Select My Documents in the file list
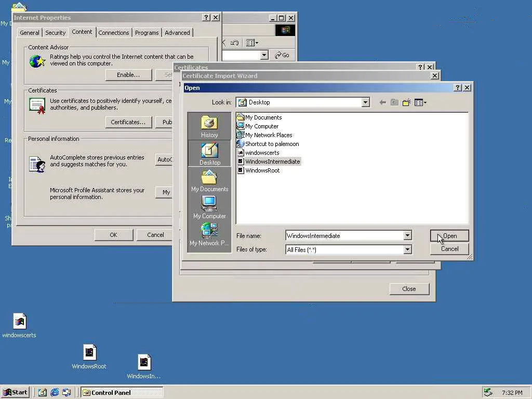 click(x=260, y=117)
